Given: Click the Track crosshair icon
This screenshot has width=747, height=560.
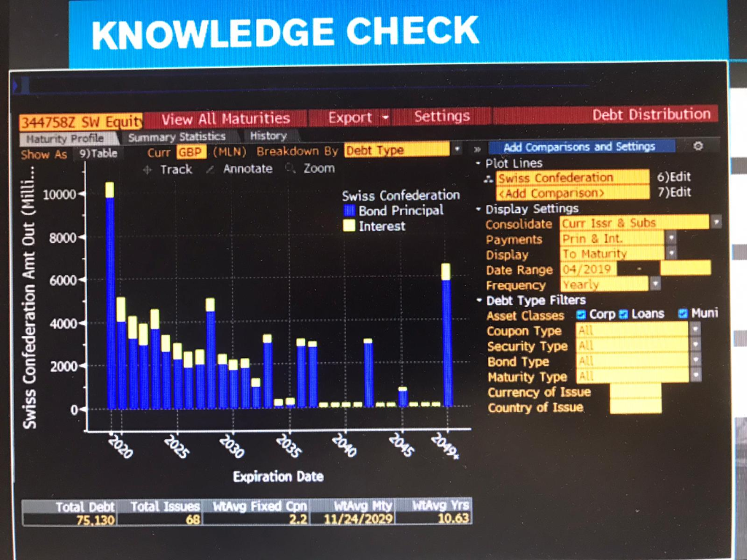Looking at the screenshot, I should point(147,169).
